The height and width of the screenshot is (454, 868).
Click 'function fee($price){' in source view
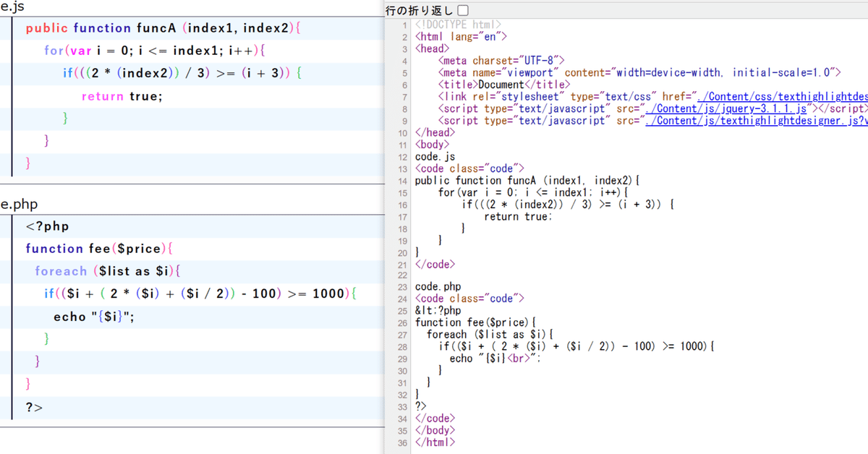pos(476,322)
